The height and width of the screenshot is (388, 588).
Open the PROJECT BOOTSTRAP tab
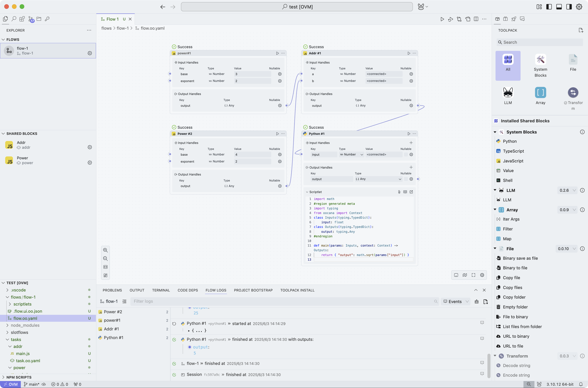(x=253, y=290)
